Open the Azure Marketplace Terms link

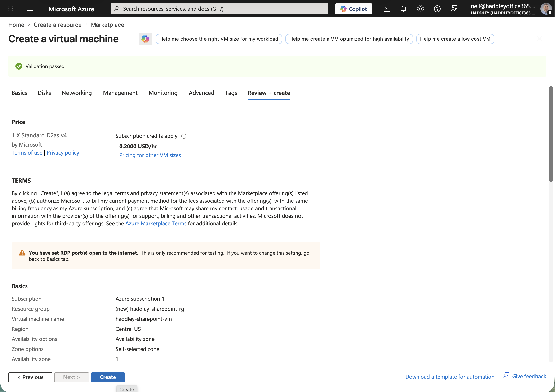156,223
